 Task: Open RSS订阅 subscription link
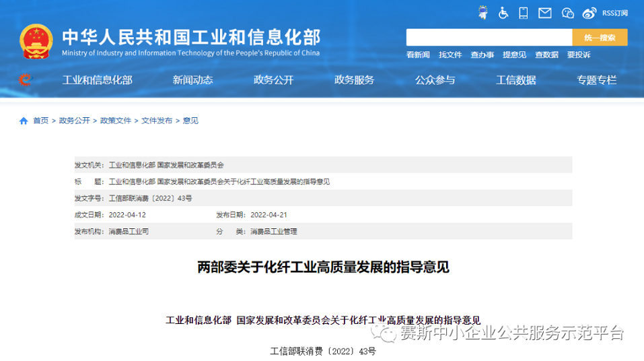click(614, 13)
